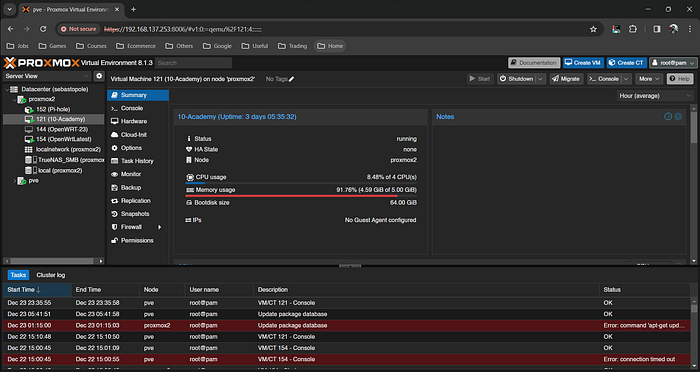The image size is (700, 372).
Task: Bookmark page with the star icon
Action: 593,29
